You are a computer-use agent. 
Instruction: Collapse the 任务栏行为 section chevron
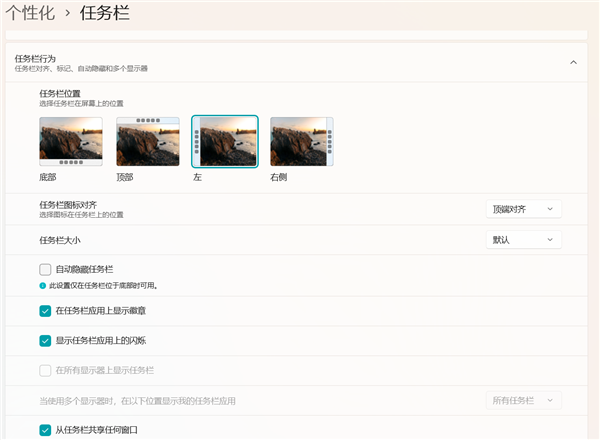pyautogui.click(x=573, y=62)
